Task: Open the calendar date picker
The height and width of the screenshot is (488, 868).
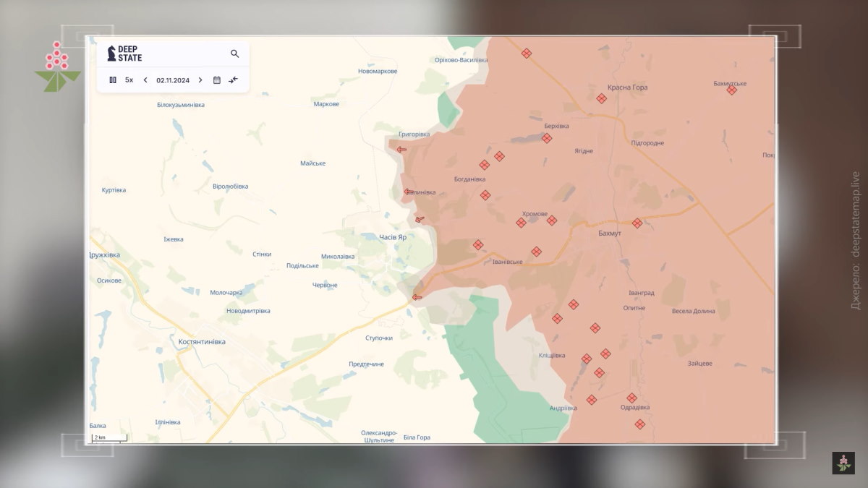Action: (x=216, y=80)
